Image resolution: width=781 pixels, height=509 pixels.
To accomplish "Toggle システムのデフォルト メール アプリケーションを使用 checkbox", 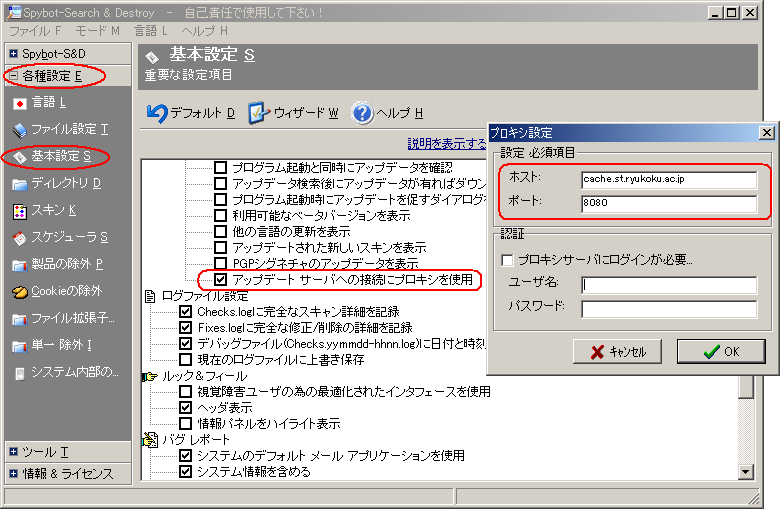I will point(185,455).
